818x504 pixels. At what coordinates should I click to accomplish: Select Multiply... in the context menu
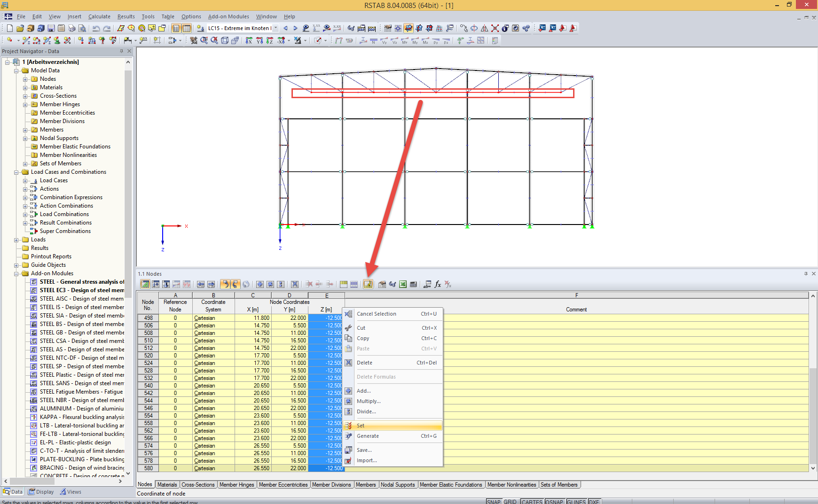[393, 401]
